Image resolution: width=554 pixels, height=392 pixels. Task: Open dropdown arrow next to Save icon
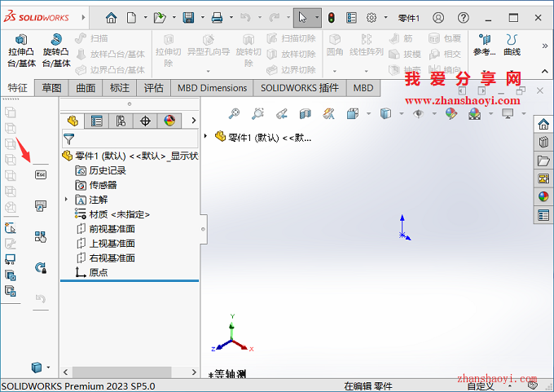pos(202,17)
